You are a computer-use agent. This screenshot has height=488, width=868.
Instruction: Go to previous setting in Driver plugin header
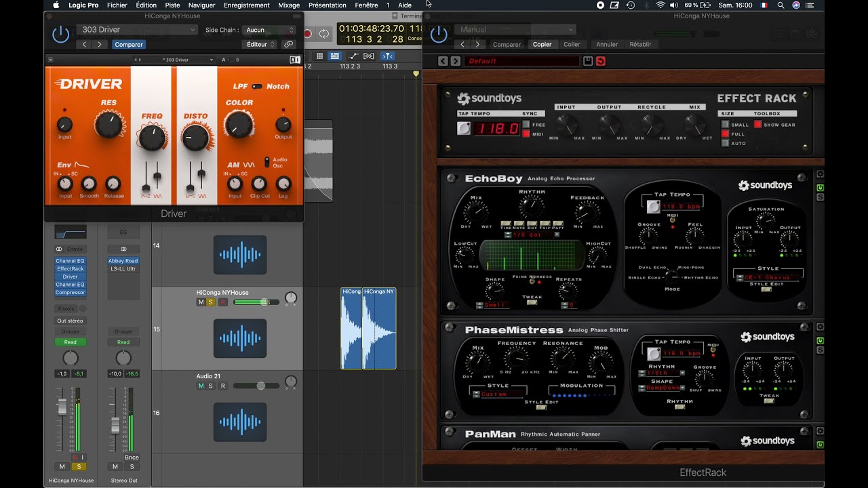[x=84, y=44]
